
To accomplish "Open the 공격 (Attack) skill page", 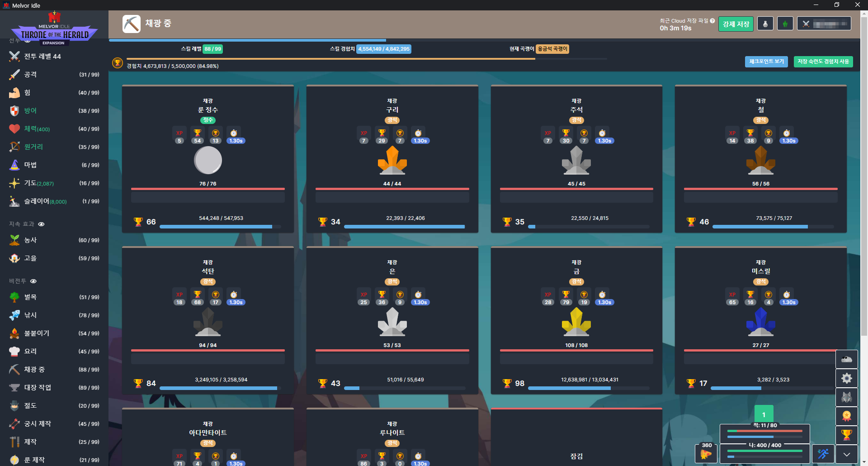I will coord(54,74).
